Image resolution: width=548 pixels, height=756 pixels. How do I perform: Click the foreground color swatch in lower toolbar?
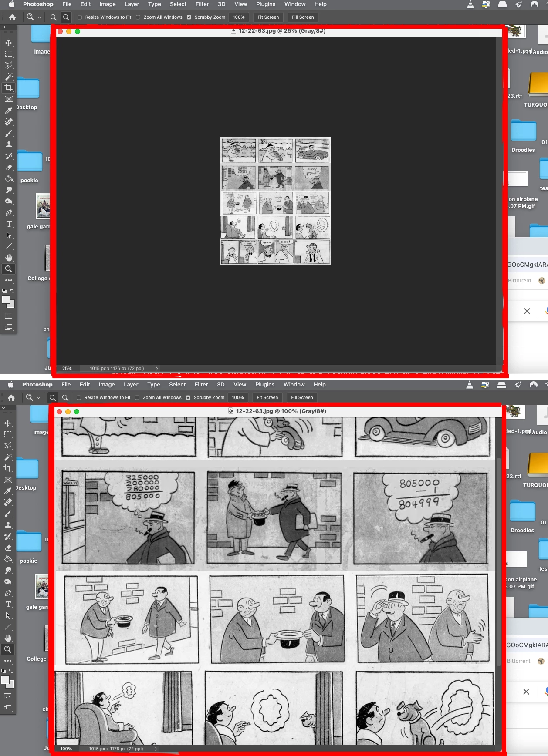[x=5, y=680]
